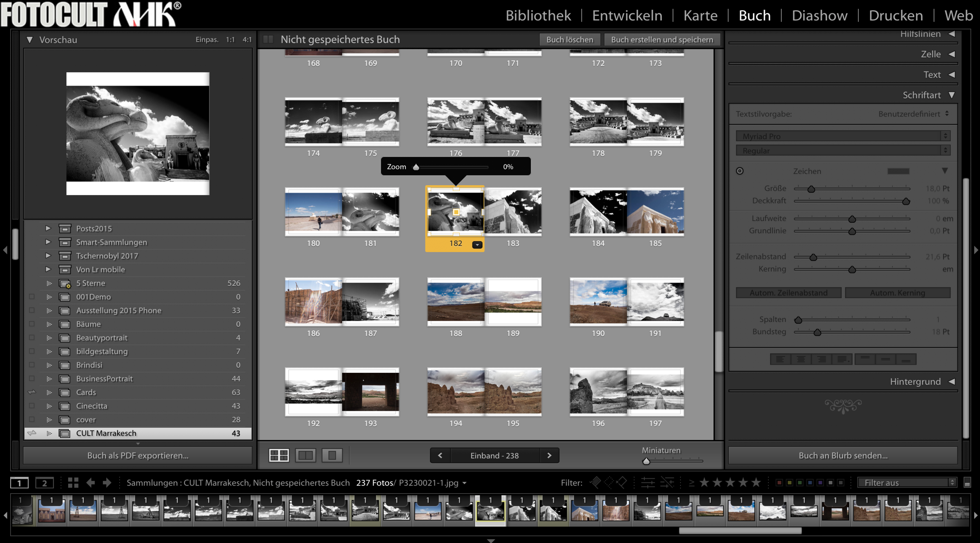Open Textstilvorgabe Benutzerdefiniert dropdown

tap(913, 114)
